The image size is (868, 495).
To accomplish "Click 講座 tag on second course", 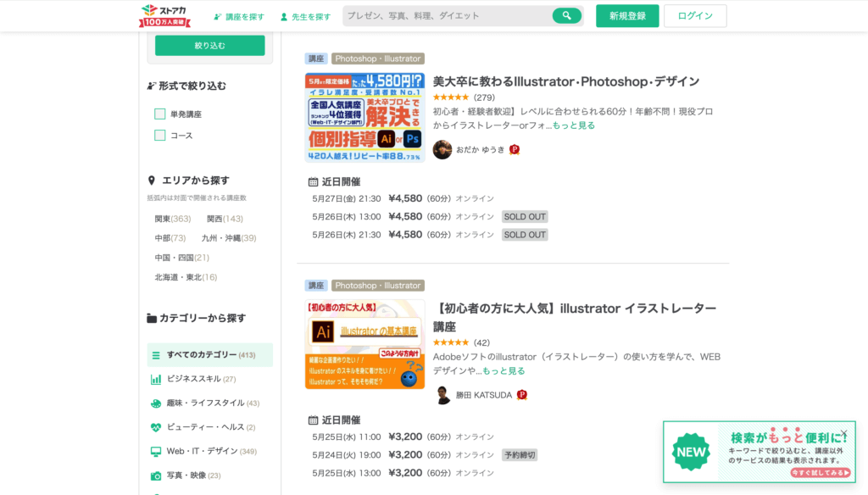I will pos(316,286).
